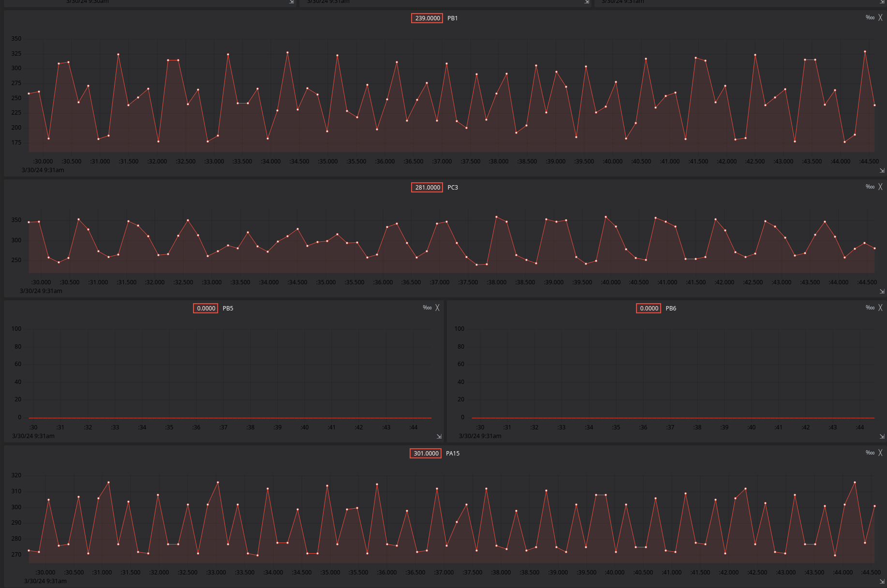Close the PA15 chart panel
Viewport: 887px width, 588px height.
click(x=880, y=453)
